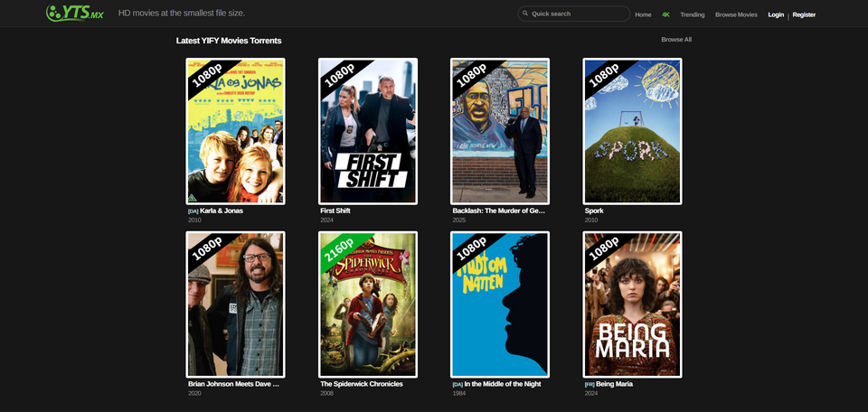This screenshot has width=868, height=412.
Task: Click the Latest YIFY Movies Torrents heading
Action: pyautogui.click(x=229, y=41)
